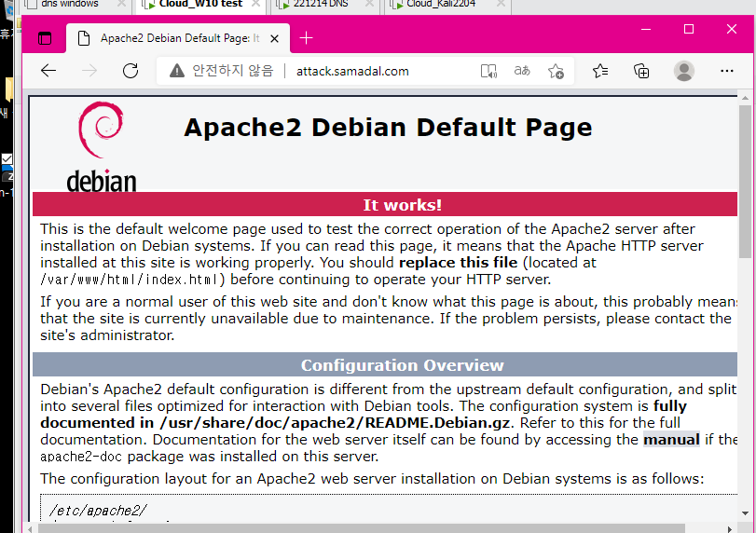Open the tab actions menu icon
756x533 pixels.
[x=45, y=38]
